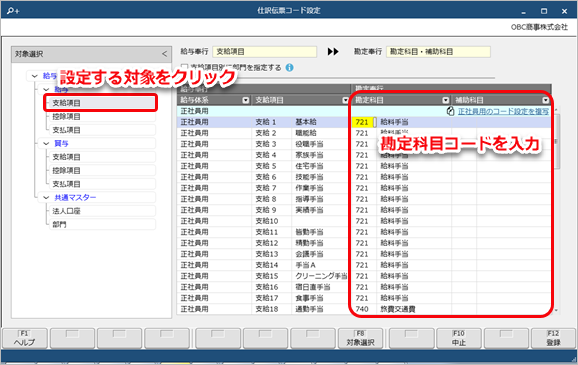Screen dimensions: 578x365
Task: Click the F8 対象選択 button
Action: click(360, 338)
